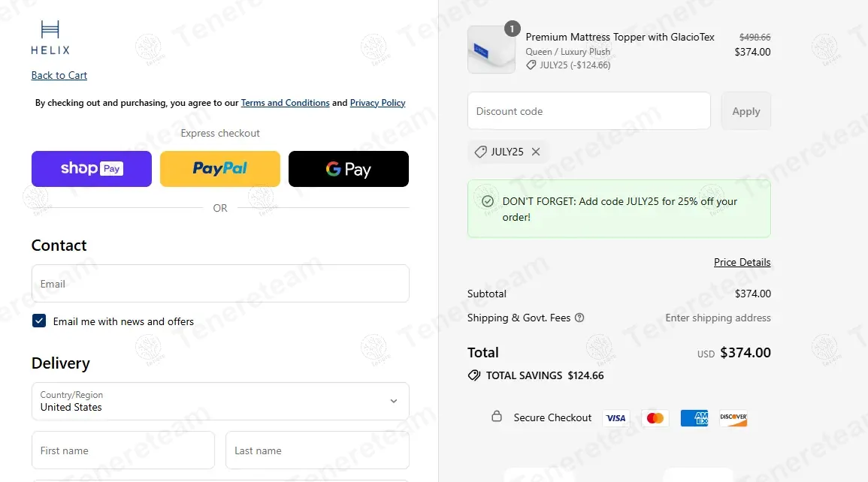868x482 pixels.
Task: Click the Visa card icon
Action: tap(615, 418)
